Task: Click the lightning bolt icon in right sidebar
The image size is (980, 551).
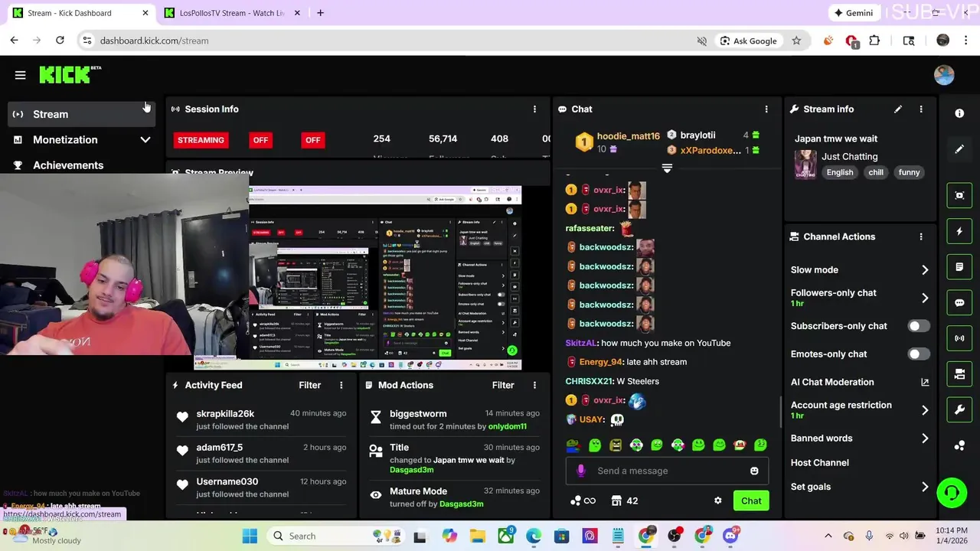Action: pyautogui.click(x=959, y=231)
